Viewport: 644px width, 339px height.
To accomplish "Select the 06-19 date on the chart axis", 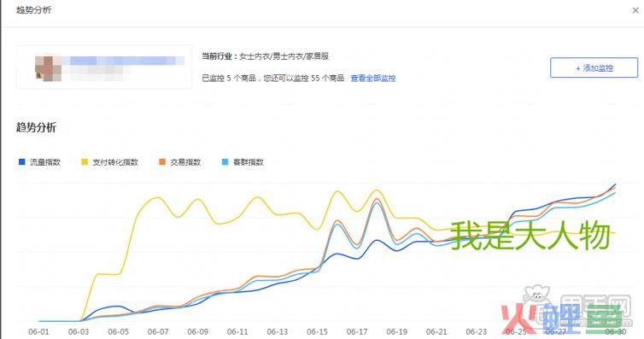I will tap(397, 331).
